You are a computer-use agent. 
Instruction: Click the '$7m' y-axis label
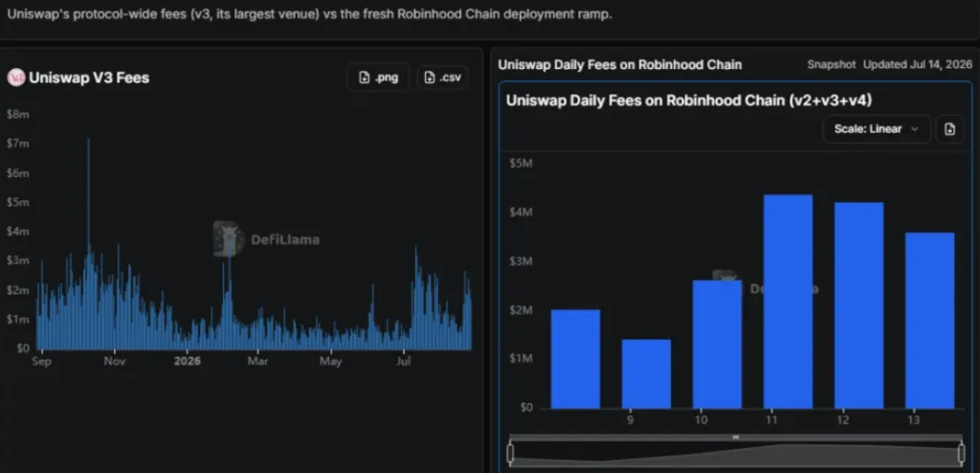[17, 144]
